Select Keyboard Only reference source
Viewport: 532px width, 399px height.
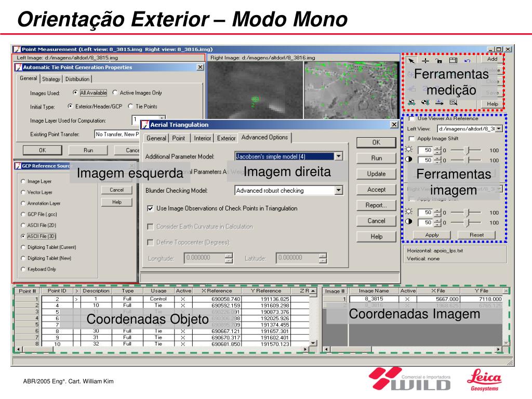coord(23,269)
